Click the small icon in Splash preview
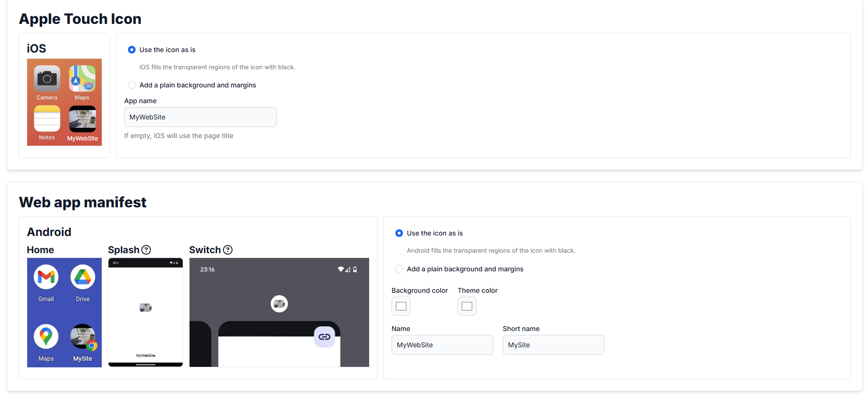 tap(146, 308)
